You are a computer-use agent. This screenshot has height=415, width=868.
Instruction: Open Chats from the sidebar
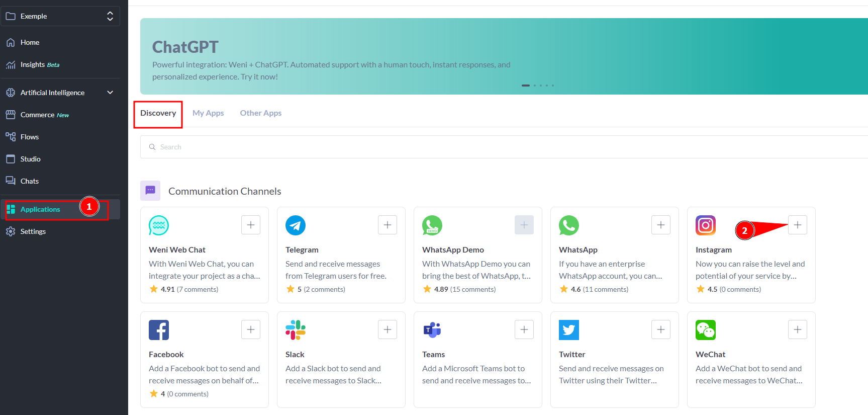(29, 181)
